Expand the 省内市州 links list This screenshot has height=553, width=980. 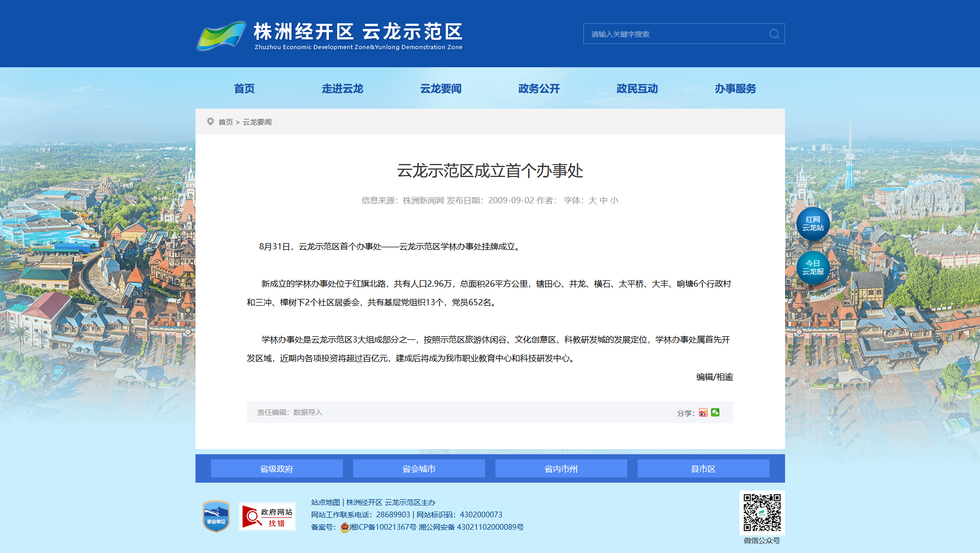click(561, 469)
